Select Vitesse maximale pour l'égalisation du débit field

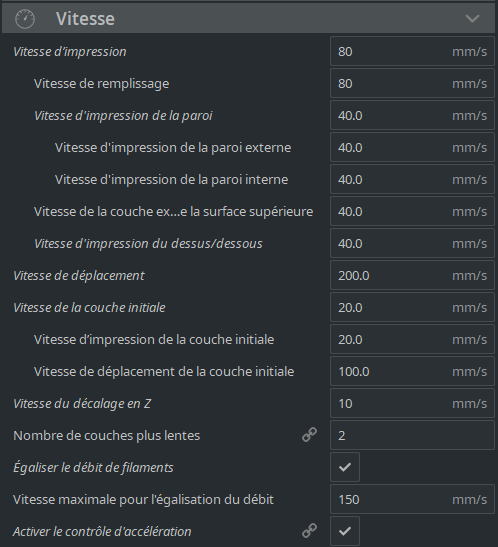click(412, 499)
